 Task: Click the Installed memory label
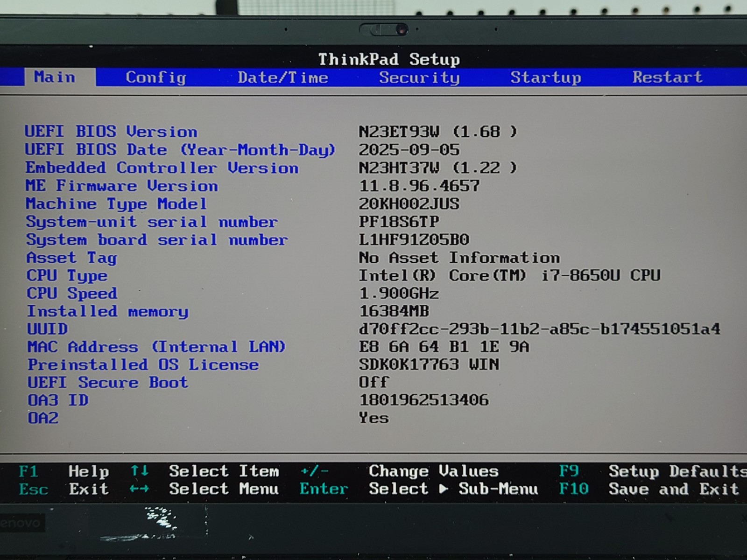coord(108,311)
